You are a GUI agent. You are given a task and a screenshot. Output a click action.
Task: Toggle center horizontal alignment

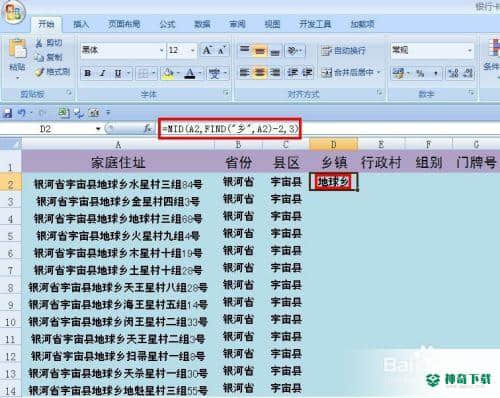coord(260,72)
